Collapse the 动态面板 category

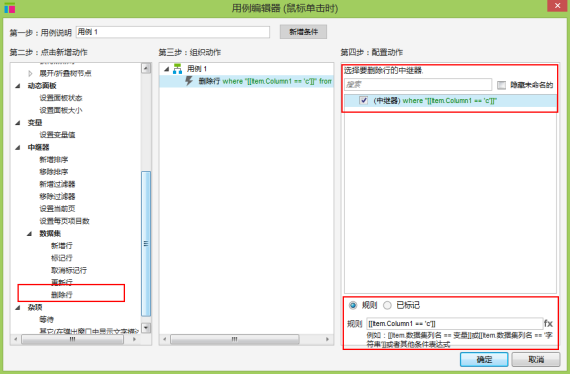[x=18, y=86]
